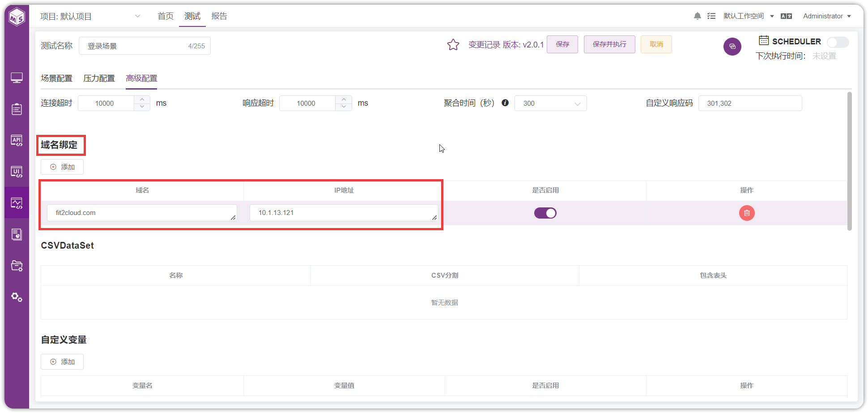Open the system settings gears sidebar icon
868x413 pixels.
(17, 297)
